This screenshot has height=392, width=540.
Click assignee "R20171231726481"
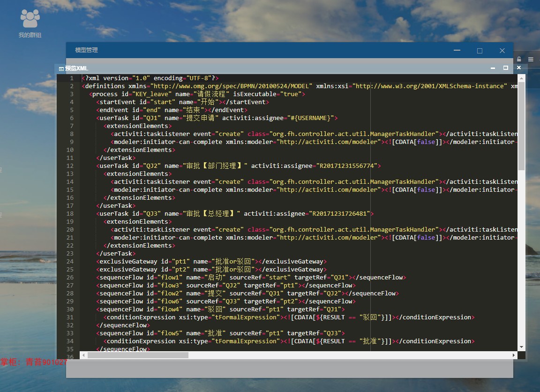pos(340,213)
